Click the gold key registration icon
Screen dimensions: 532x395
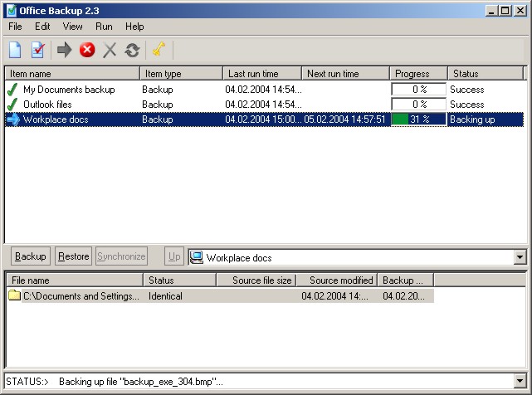pyautogui.click(x=159, y=49)
